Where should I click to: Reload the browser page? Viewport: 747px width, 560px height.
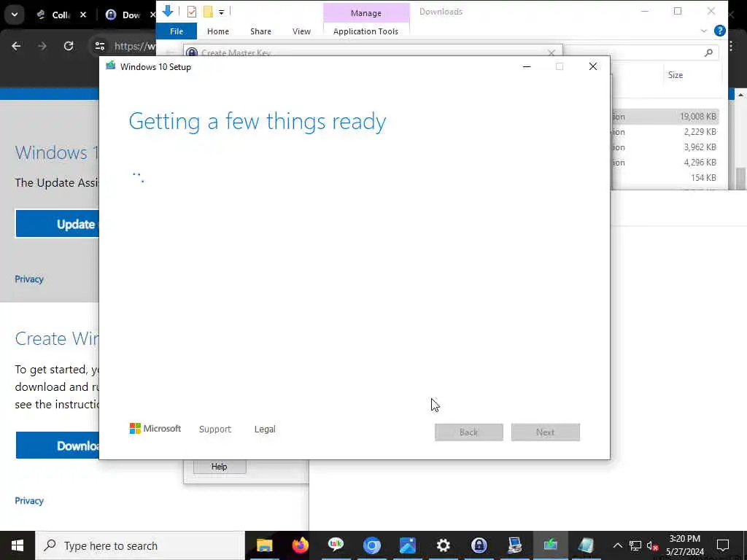69,46
